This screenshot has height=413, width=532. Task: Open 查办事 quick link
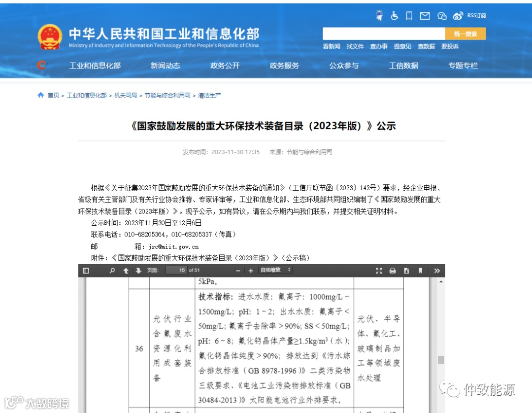[x=379, y=46]
